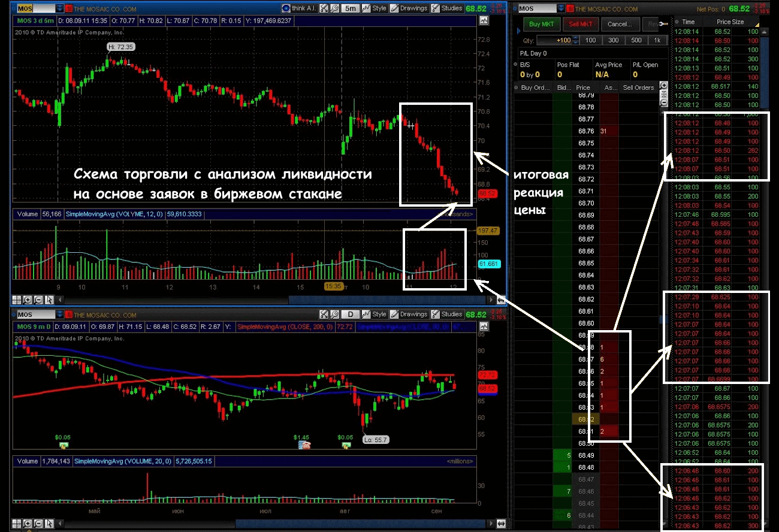Click zoom-out magnifier icon under top chart

point(38,300)
